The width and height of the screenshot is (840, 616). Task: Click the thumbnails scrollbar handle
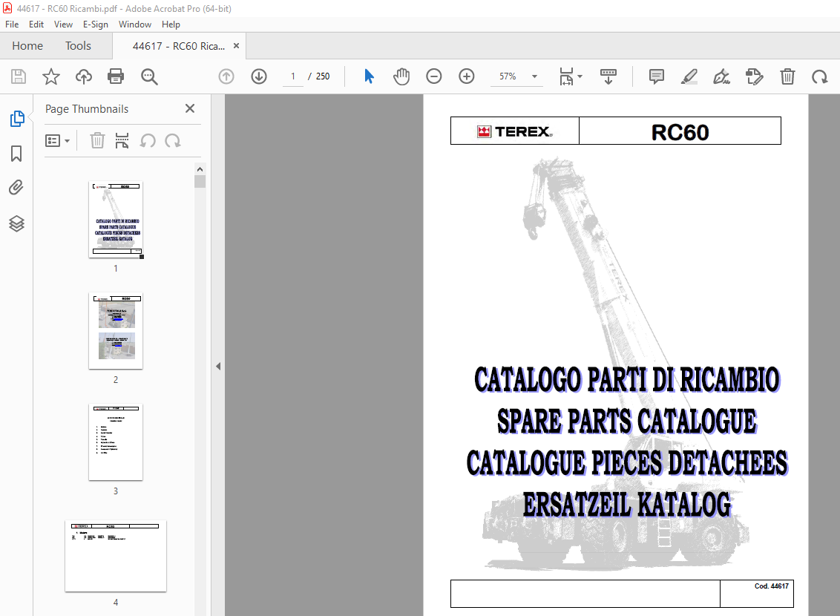[x=200, y=182]
